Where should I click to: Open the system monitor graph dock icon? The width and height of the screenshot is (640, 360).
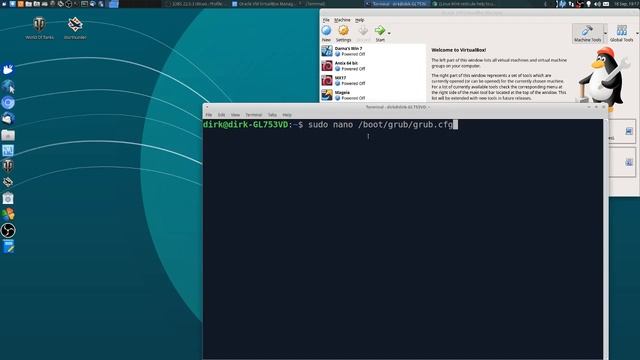coord(8,151)
